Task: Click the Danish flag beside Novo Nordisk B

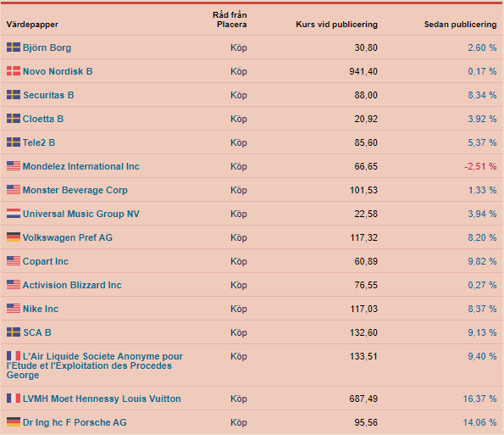Action: pyautogui.click(x=14, y=71)
